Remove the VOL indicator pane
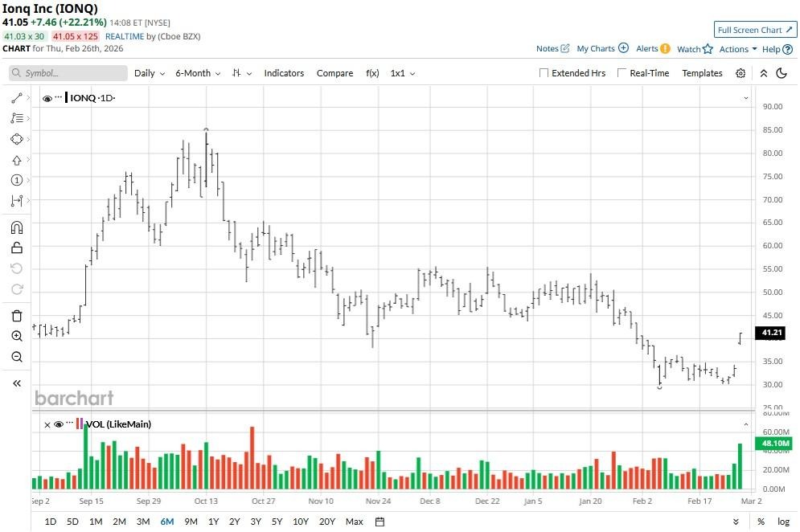 47,424
